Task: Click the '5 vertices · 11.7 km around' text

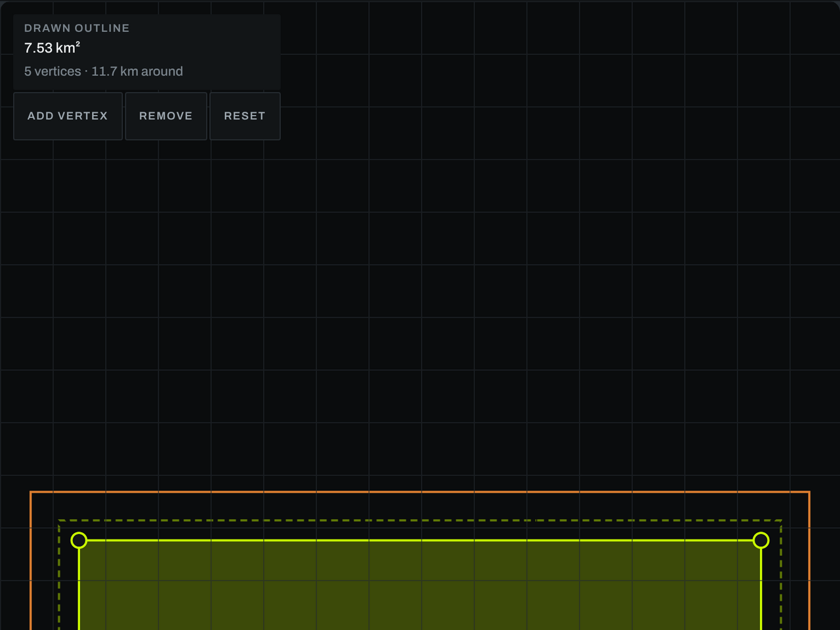Action: pos(104,72)
